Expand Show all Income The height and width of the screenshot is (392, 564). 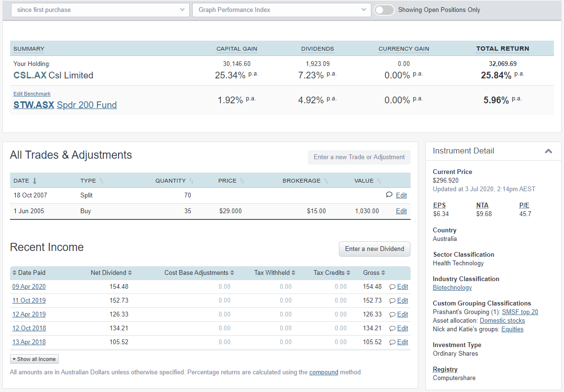click(34, 359)
